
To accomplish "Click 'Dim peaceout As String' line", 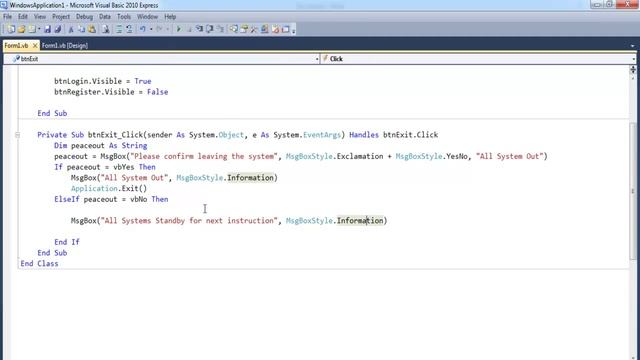I will (x=100, y=145).
